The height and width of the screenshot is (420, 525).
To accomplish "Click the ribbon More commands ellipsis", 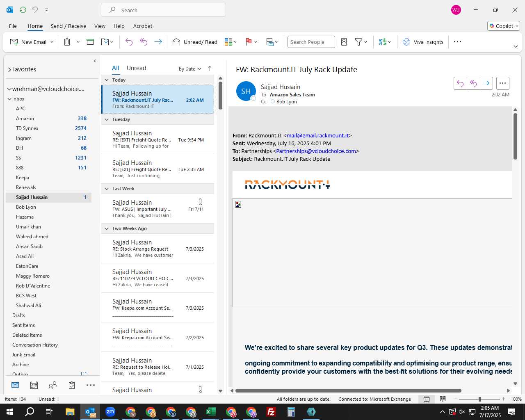I will pyautogui.click(x=458, y=42).
